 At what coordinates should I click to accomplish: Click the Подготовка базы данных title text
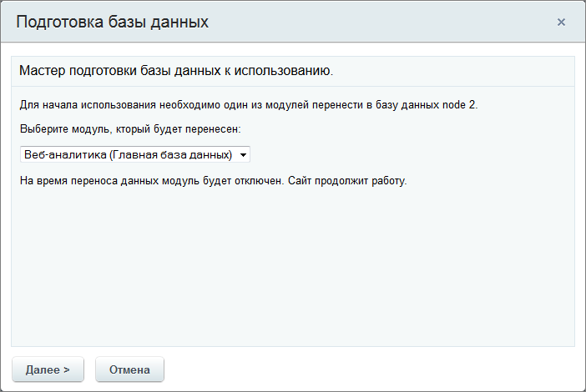112,22
